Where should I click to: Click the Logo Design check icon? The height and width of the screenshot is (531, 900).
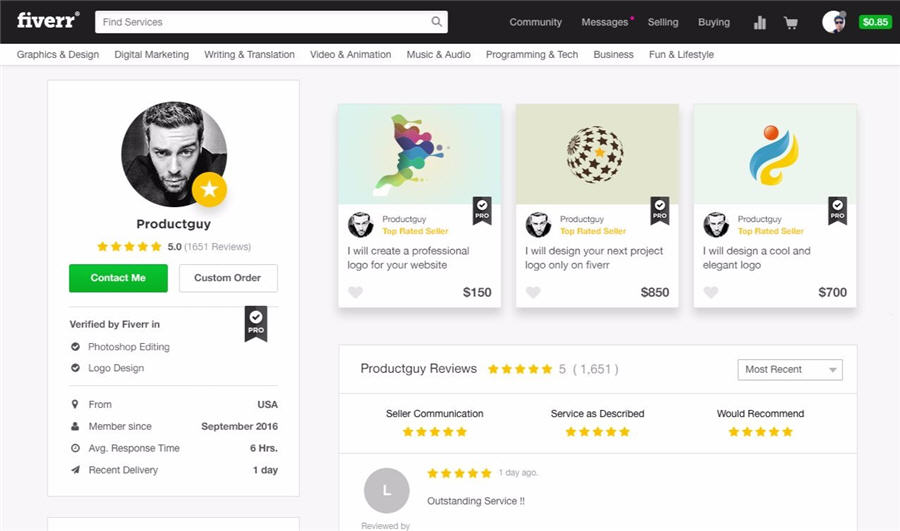click(75, 368)
